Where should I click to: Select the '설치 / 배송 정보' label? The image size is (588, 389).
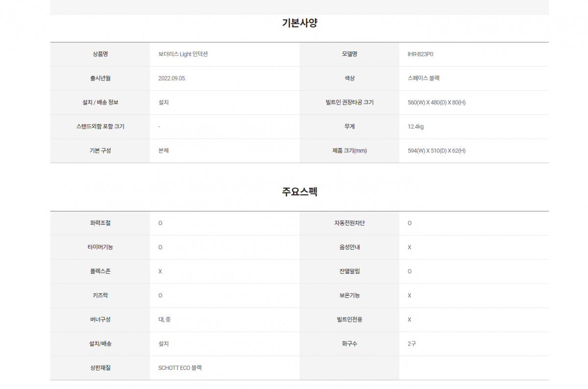click(x=100, y=103)
